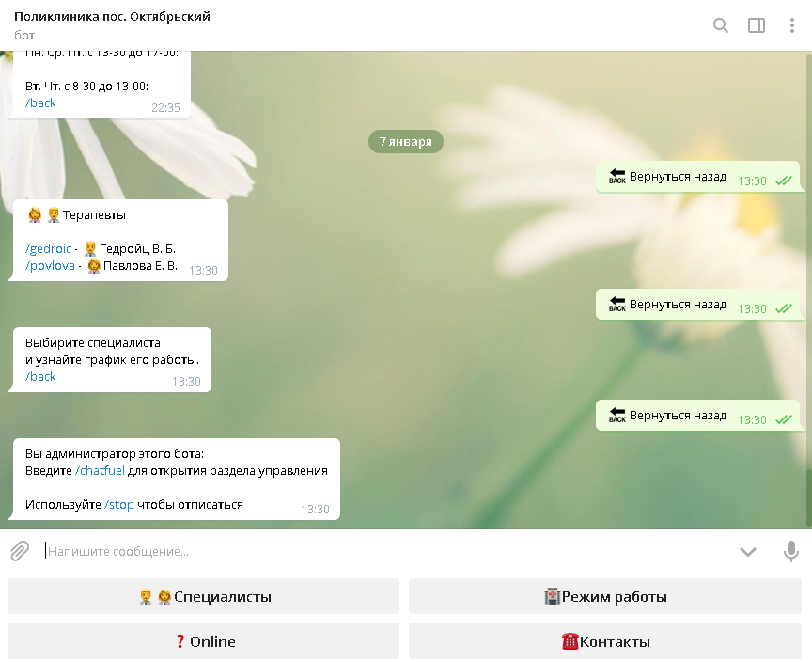Open chat search with magnifier icon
This screenshot has height=662, width=812.
720,25
